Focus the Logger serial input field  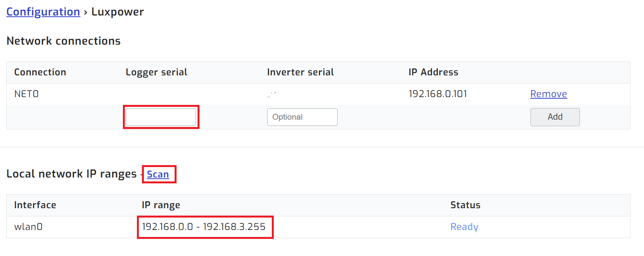pos(161,117)
